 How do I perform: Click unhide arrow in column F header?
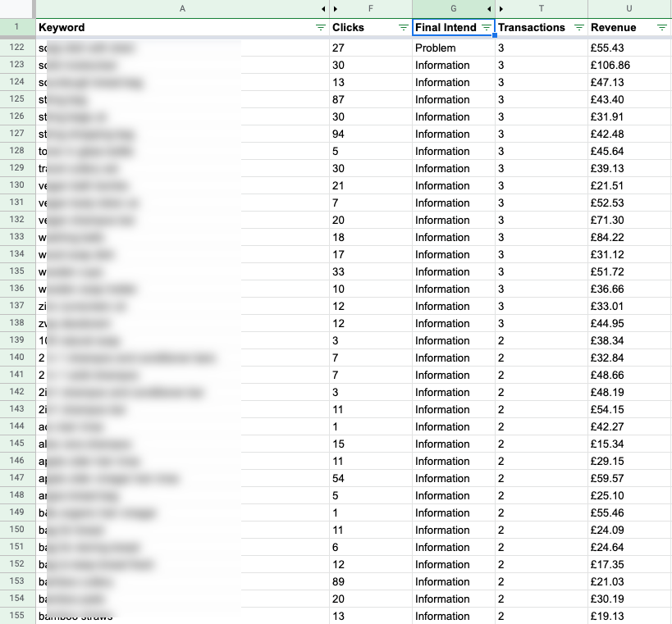coord(335,9)
